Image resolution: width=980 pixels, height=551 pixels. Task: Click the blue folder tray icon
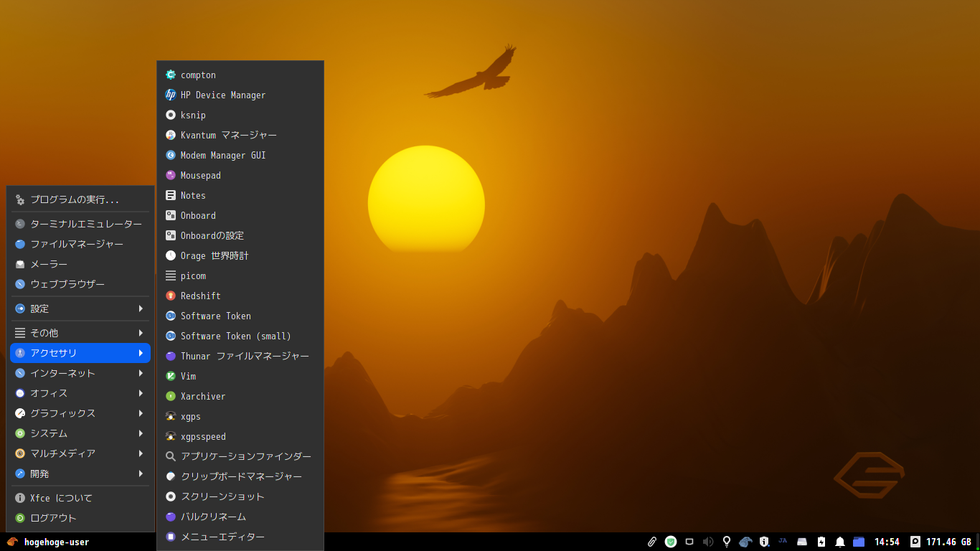point(859,542)
